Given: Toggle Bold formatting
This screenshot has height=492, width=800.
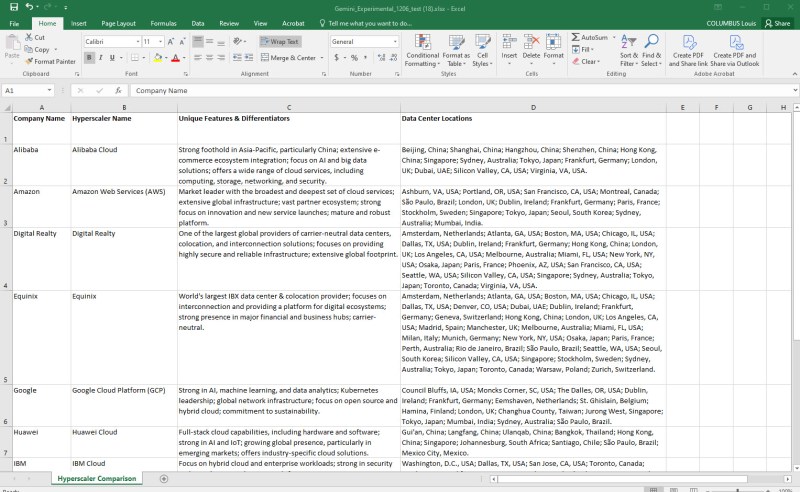Looking at the screenshot, I should pos(89,58).
